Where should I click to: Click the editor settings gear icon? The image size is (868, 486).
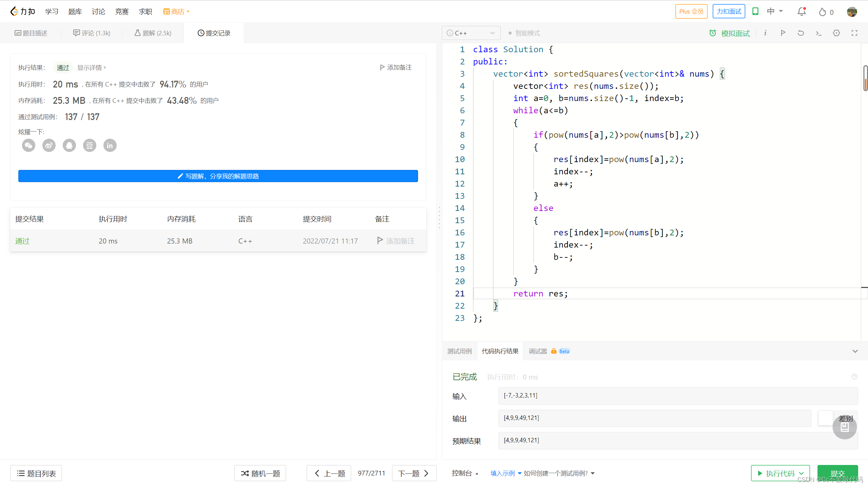[836, 33]
